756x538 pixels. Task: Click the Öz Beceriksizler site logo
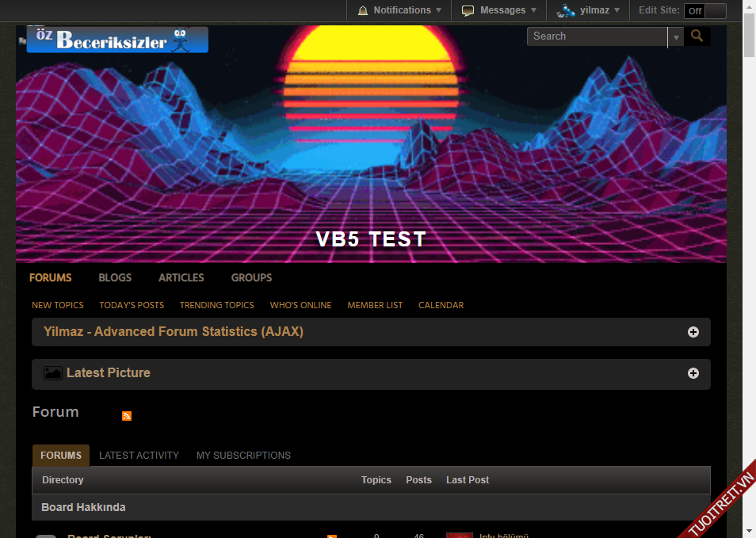pyautogui.click(x=117, y=40)
